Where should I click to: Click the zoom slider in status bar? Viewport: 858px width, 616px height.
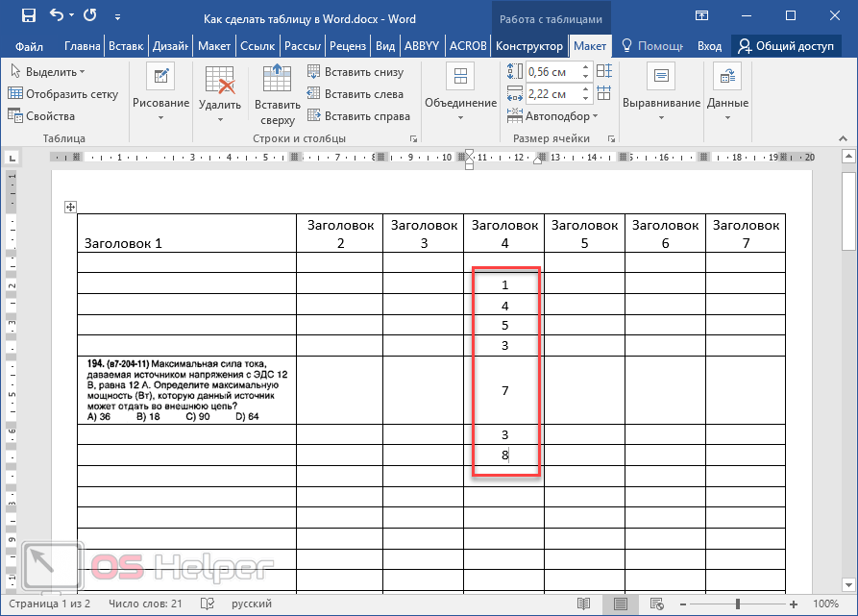(738, 604)
